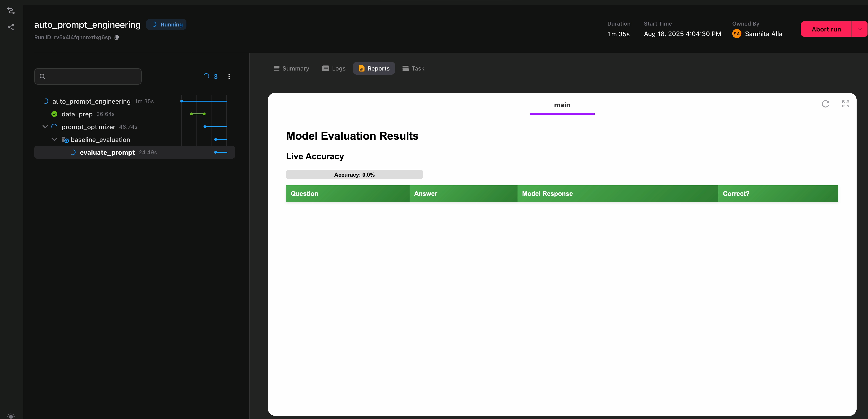The image size is (868, 419).
Task: Click the copy icon next to the Run ID
Action: pos(117,37)
